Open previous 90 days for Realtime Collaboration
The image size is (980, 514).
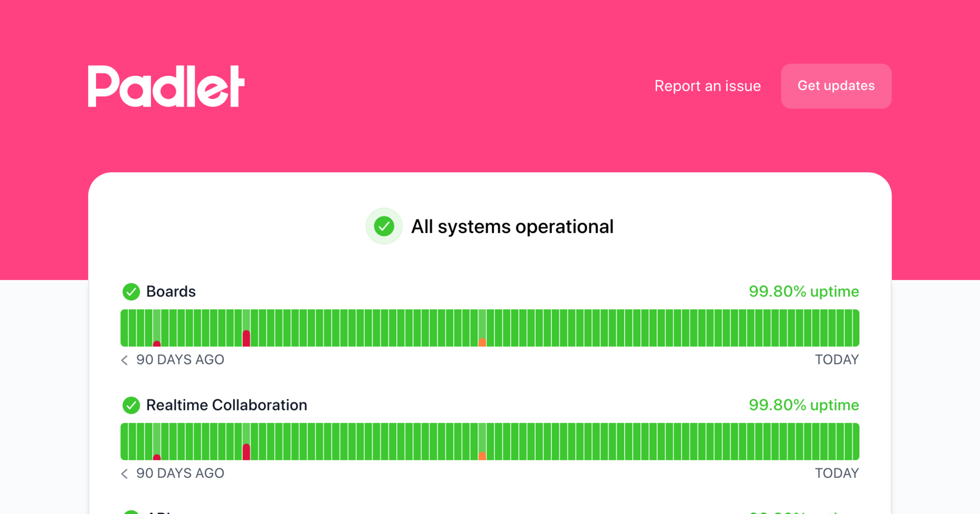125,473
